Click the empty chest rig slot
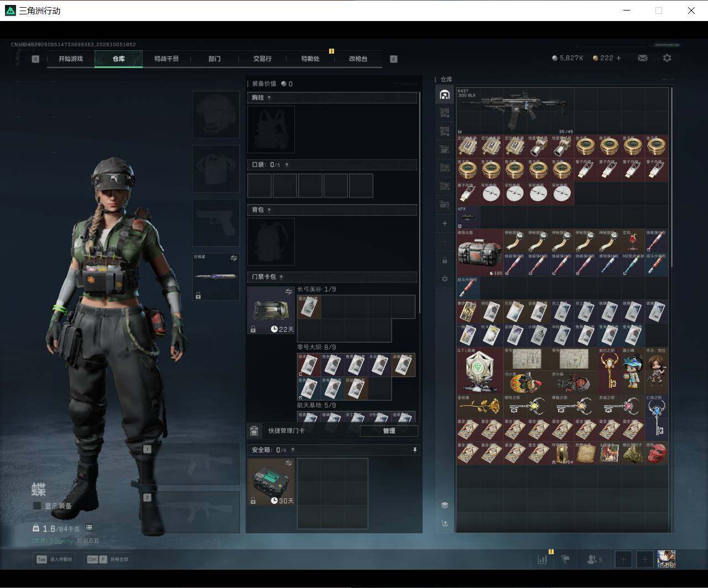The height and width of the screenshot is (588, 708). coord(271,129)
